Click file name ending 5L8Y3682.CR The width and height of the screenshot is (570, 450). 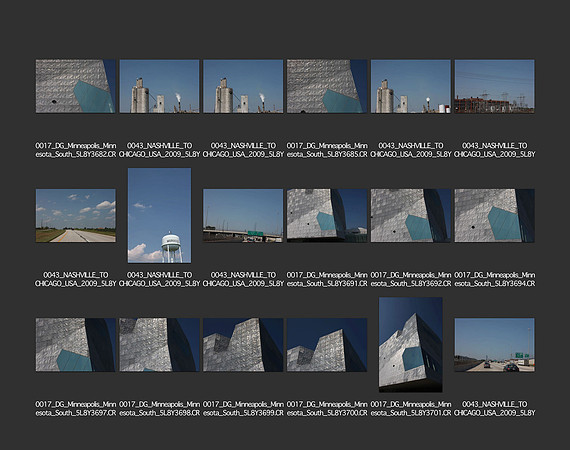pos(76,150)
